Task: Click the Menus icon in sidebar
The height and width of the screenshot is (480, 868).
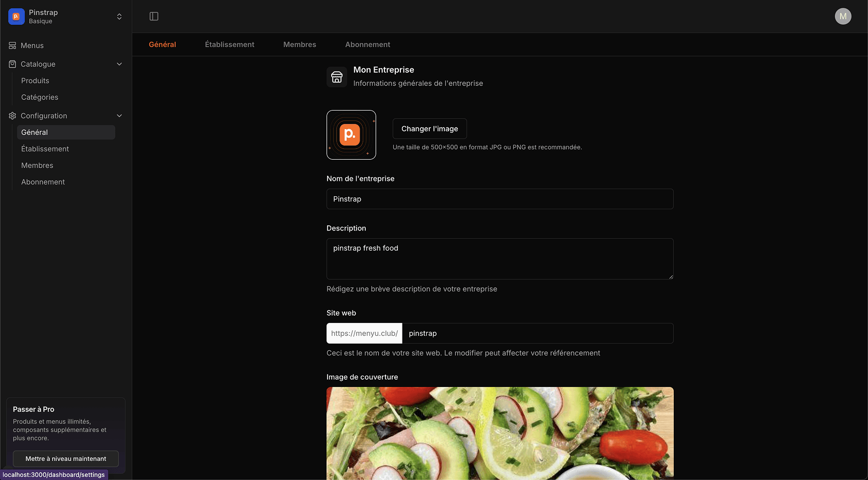Action: point(12,45)
